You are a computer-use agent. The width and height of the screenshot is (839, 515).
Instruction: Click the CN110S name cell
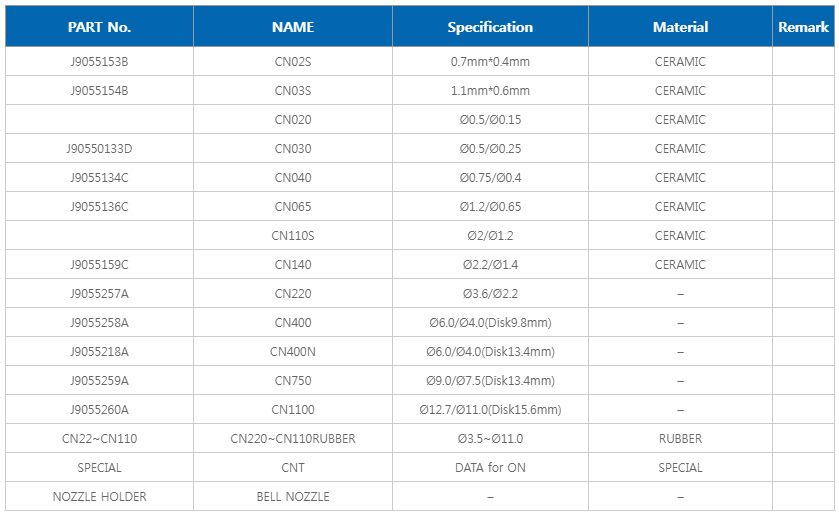click(x=293, y=236)
